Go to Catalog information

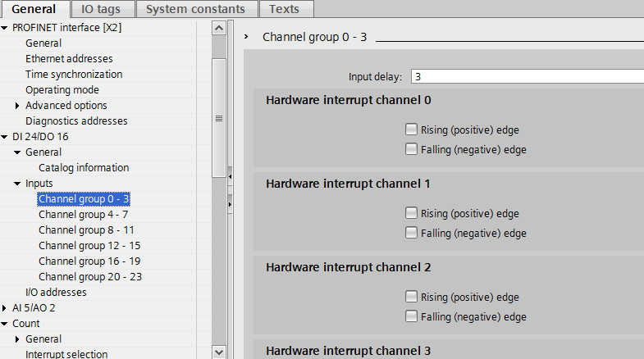(x=83, y=168)
